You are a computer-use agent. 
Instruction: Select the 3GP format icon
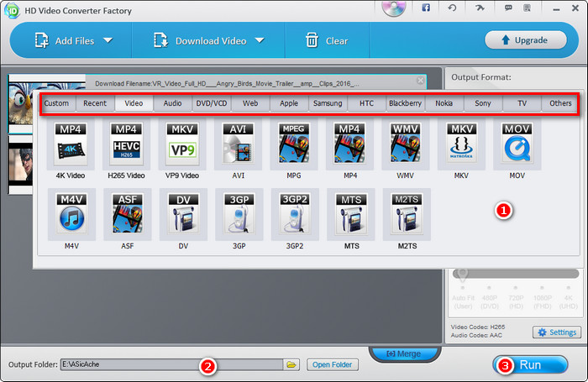tap(239, 215)
